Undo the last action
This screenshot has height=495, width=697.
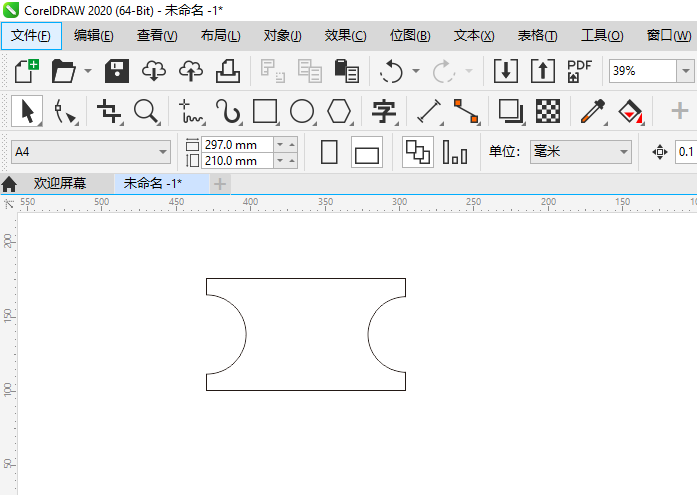(391, 71)
